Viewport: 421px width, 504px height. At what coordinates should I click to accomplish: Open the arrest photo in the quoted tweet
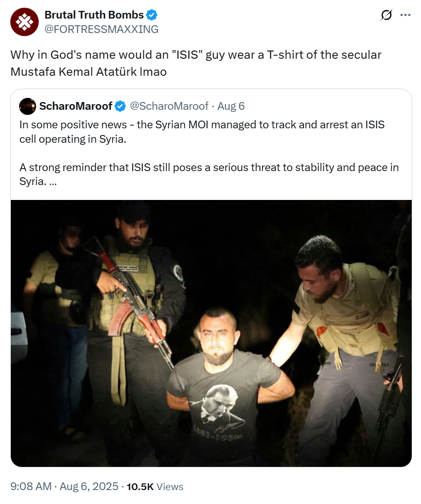211,333
